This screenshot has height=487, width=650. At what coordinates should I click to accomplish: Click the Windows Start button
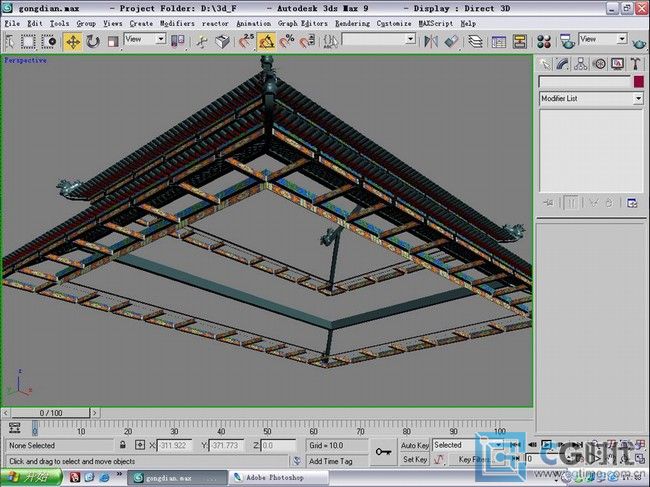click(x=31, y=477)
